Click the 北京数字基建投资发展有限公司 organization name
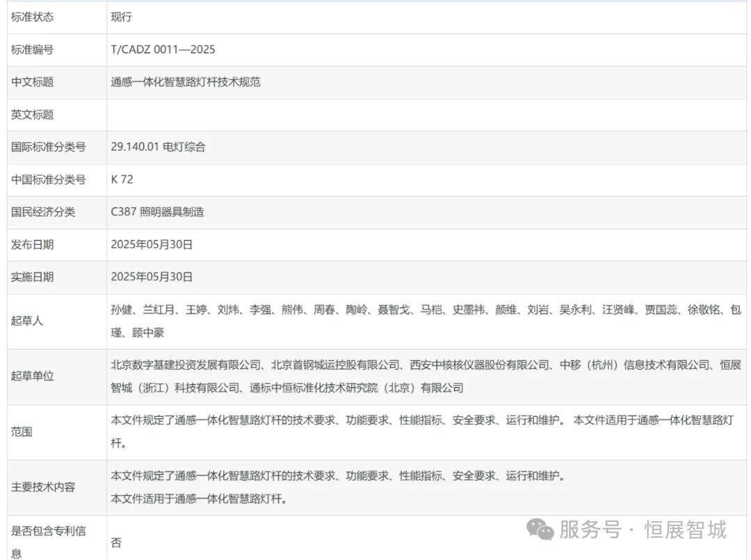The height and width of the screenshot is (560, 751). [186, 365]
